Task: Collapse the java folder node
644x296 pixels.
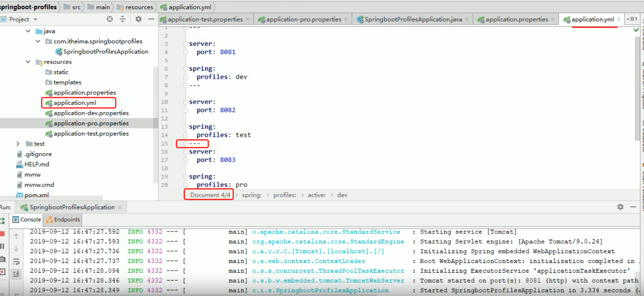Action: (28, 31)
